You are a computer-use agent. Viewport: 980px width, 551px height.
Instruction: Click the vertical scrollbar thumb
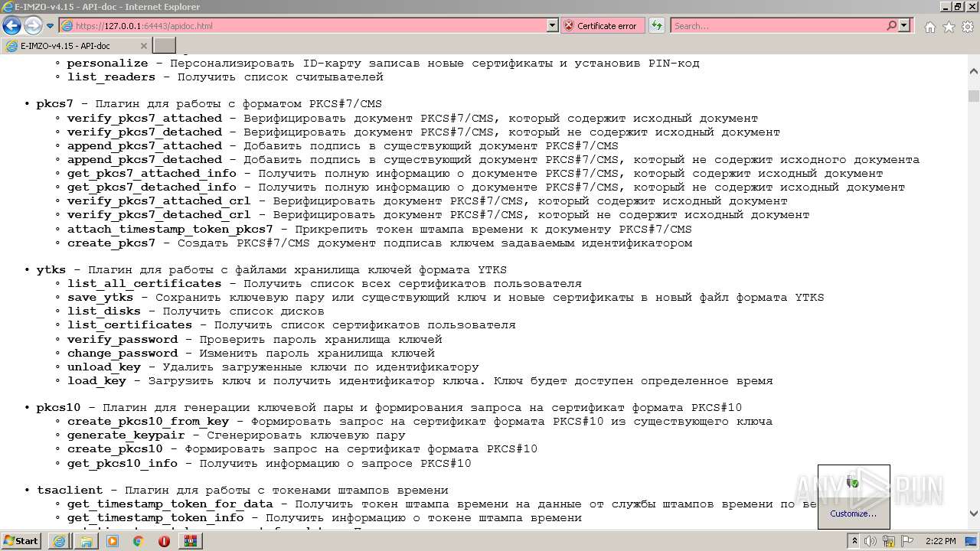[x=973, y=96]
